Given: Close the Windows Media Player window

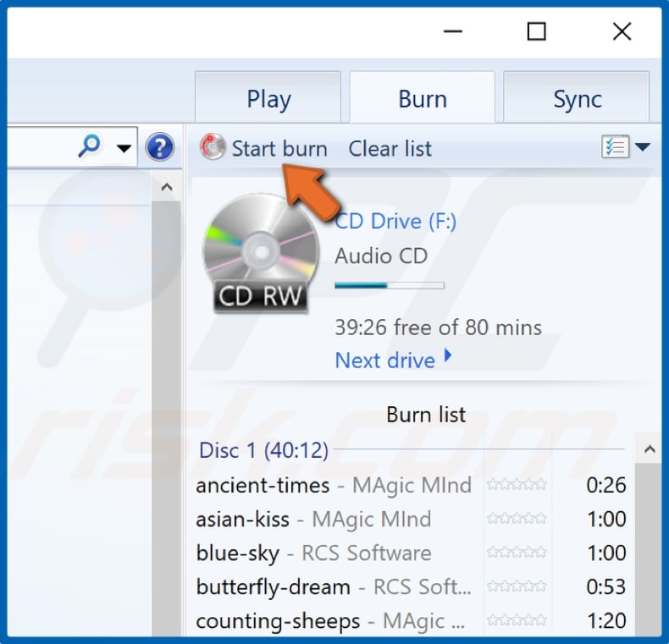Looking at the screenshot, I should (x=622, y=31).
